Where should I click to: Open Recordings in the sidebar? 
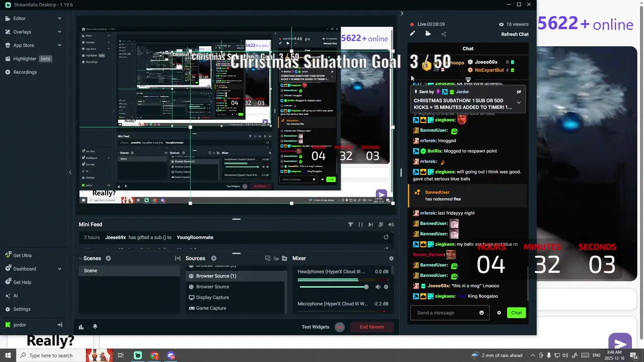pyautogui.click(x=25, y=72)
